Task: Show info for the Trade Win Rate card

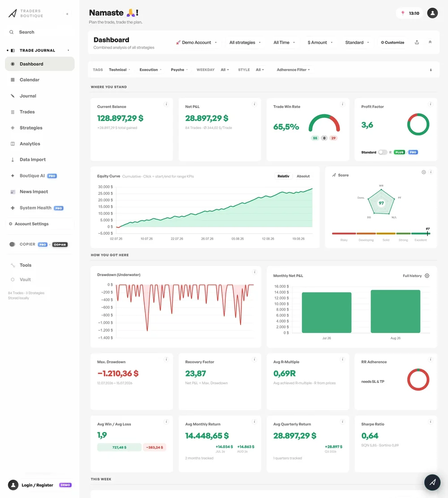Action: 342,104
